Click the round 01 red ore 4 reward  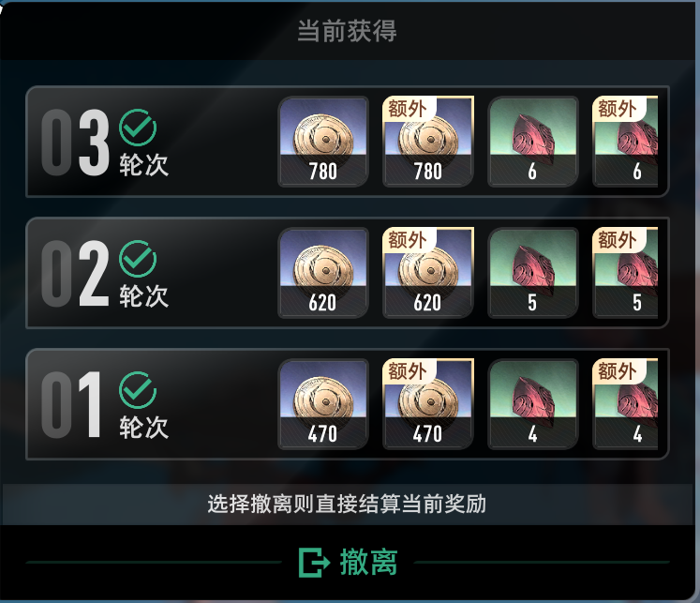click(x=533, y=404)
